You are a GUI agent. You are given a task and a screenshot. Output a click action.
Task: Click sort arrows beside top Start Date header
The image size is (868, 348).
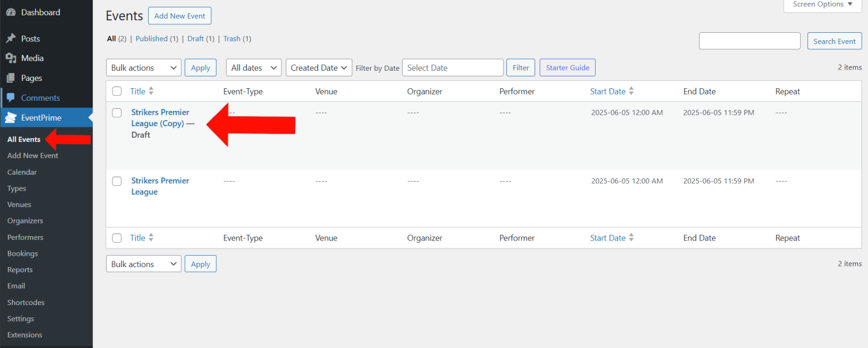coord(631,91)
